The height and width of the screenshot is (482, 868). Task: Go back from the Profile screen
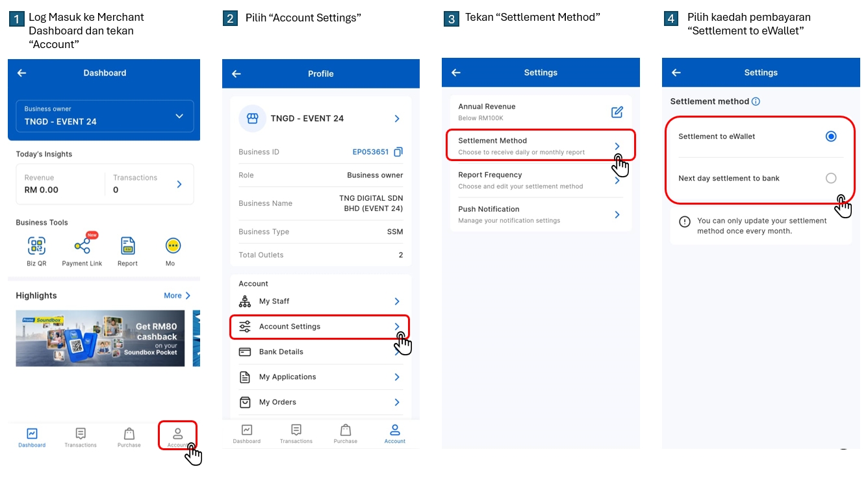(236, 73)
